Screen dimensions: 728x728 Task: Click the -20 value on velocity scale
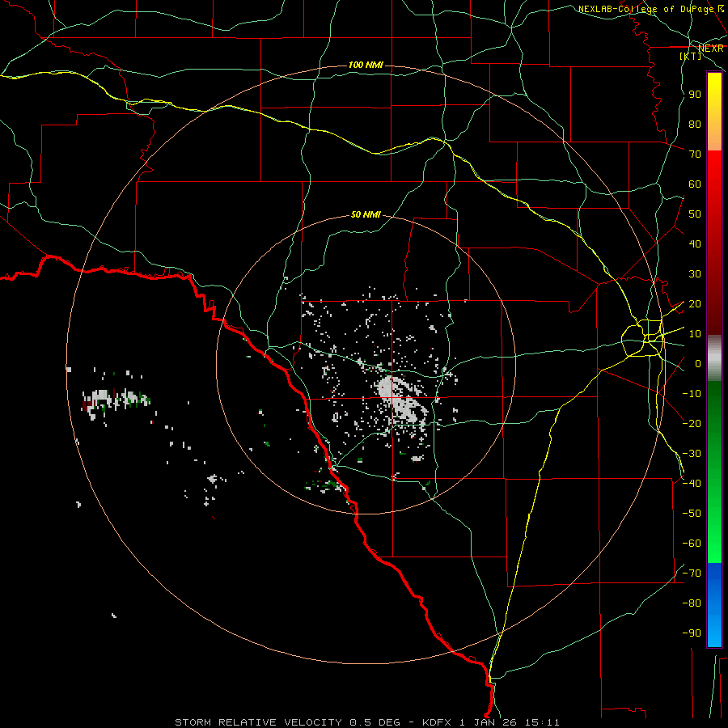(x=692, y=423)
